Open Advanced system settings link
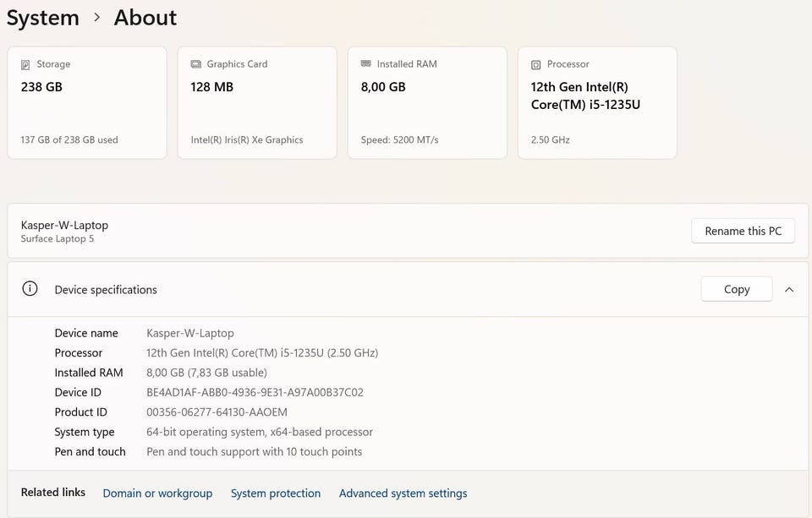 point(403,493)
